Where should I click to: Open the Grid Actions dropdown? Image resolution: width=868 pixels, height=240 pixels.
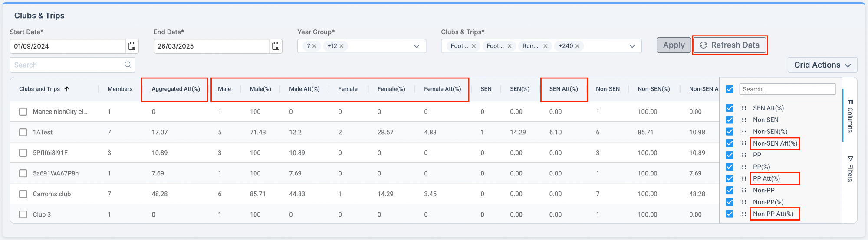(822, 65)
